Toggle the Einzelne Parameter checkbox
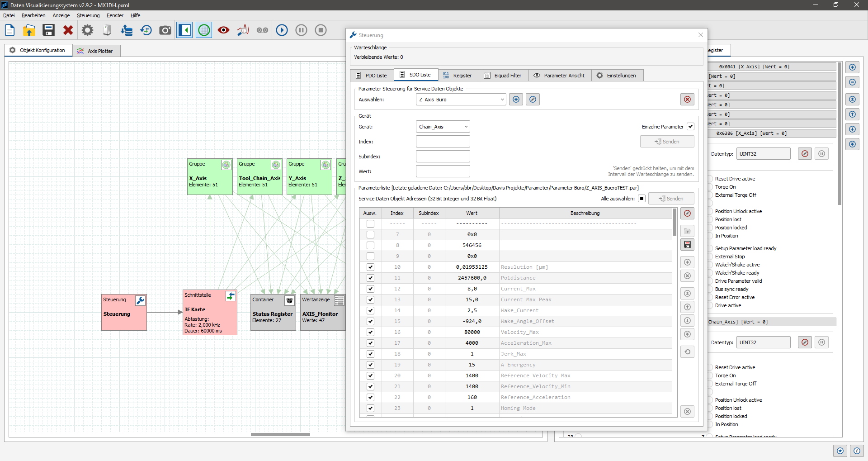Screen dimensions: 868x461 pos(690,127)
